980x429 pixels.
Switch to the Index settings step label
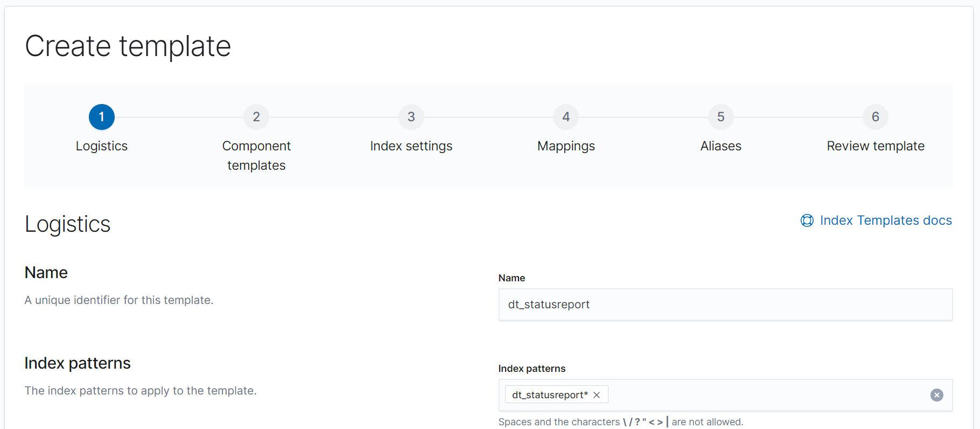[x=411, y=146]
